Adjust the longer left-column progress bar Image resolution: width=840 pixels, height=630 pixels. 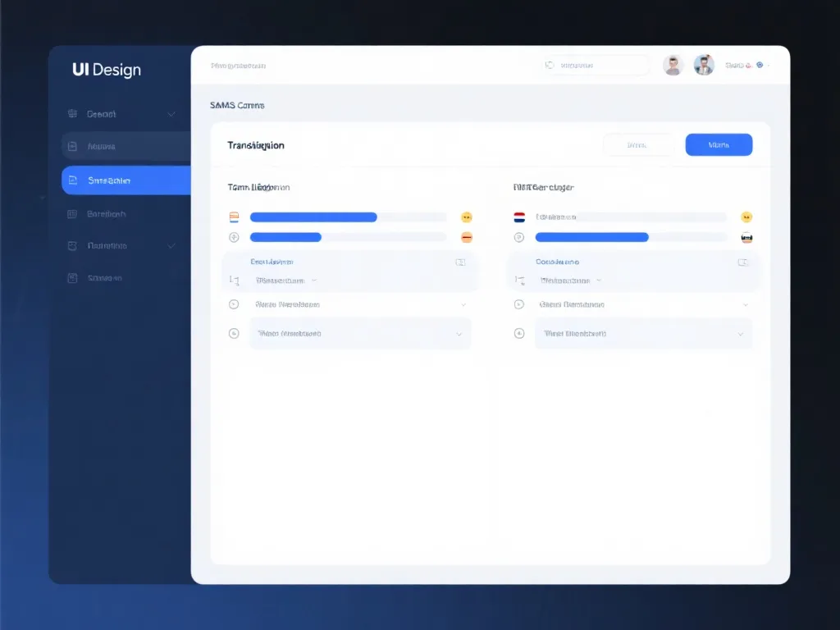click(348, 217)
